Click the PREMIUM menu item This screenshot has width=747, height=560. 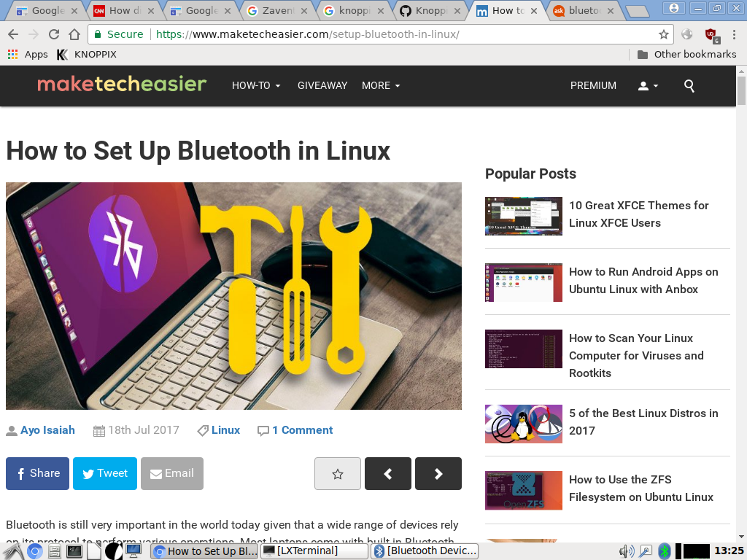[593, 85]
